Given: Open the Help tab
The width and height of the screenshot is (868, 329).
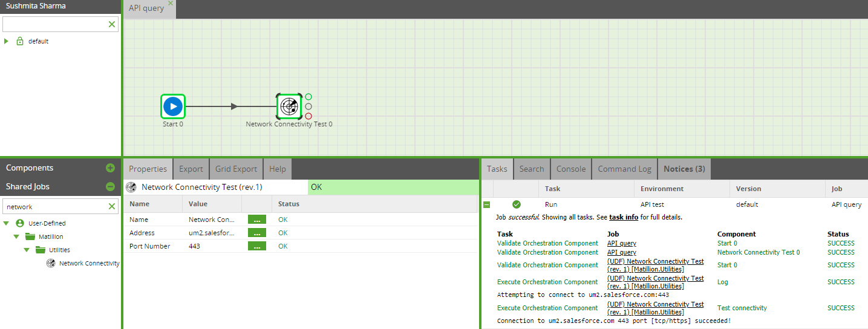Looking at the screenshot, I should coord(278,169).
